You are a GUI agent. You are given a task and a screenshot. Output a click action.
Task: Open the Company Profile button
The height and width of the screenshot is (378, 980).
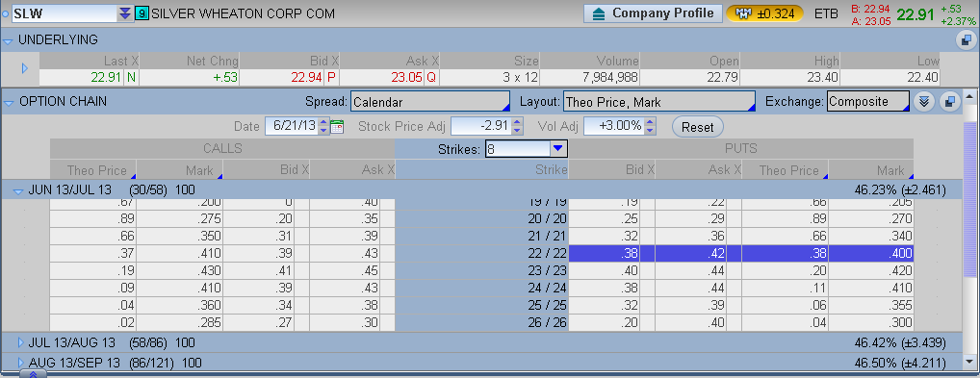tap(653, 13)
